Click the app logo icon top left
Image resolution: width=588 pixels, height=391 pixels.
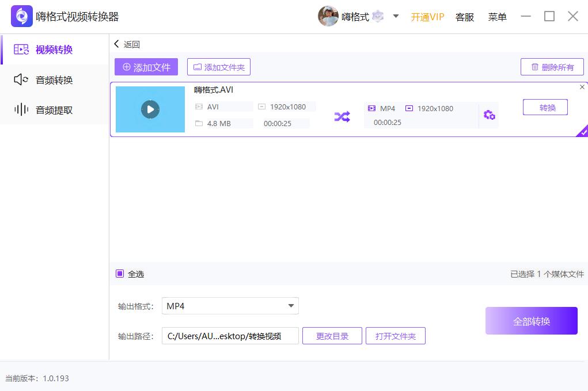tap(21, 16)
